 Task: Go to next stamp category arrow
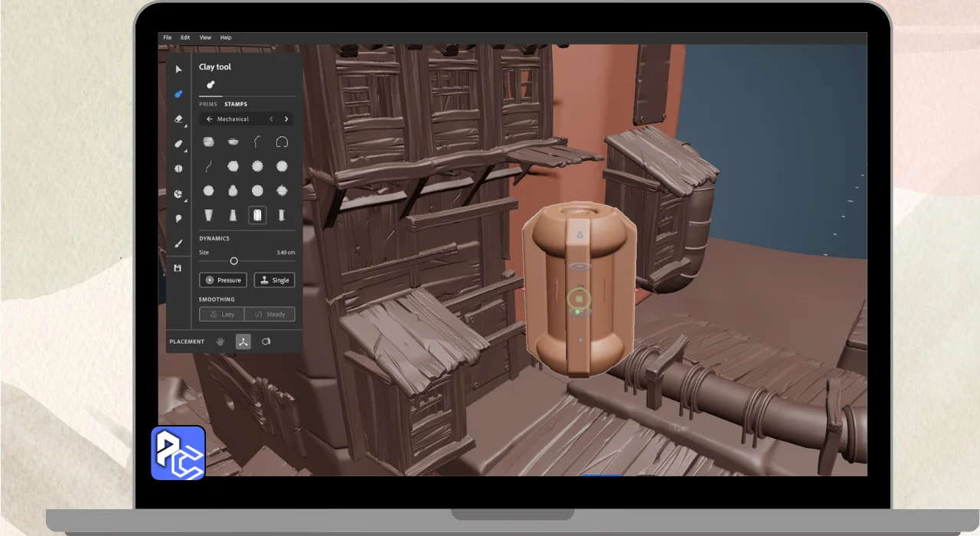286,119
